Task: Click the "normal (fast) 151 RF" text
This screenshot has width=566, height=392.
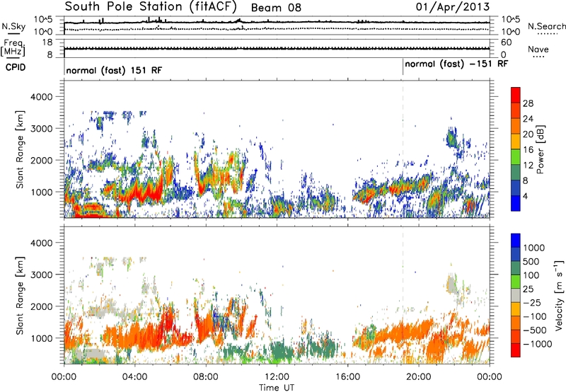Action: point(114,70)
